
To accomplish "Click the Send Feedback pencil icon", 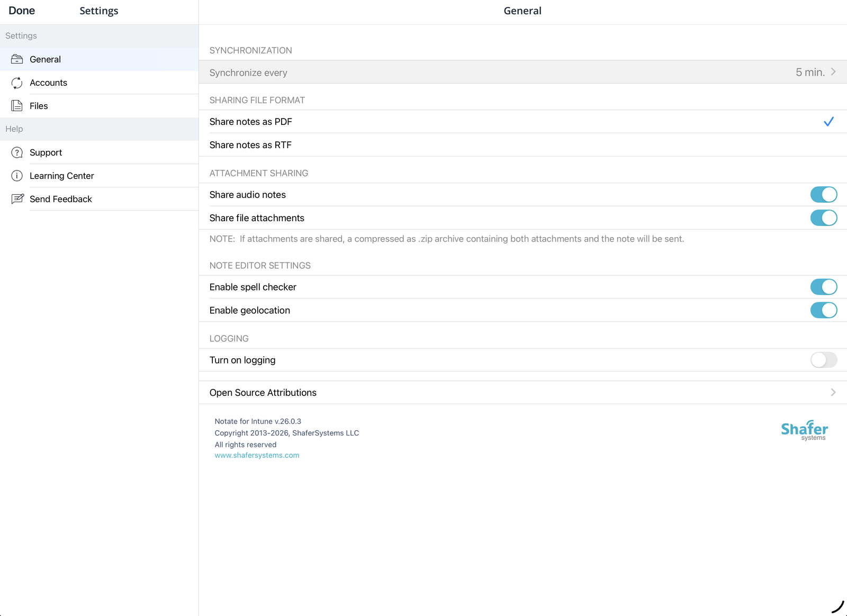I will pos(17,199).
